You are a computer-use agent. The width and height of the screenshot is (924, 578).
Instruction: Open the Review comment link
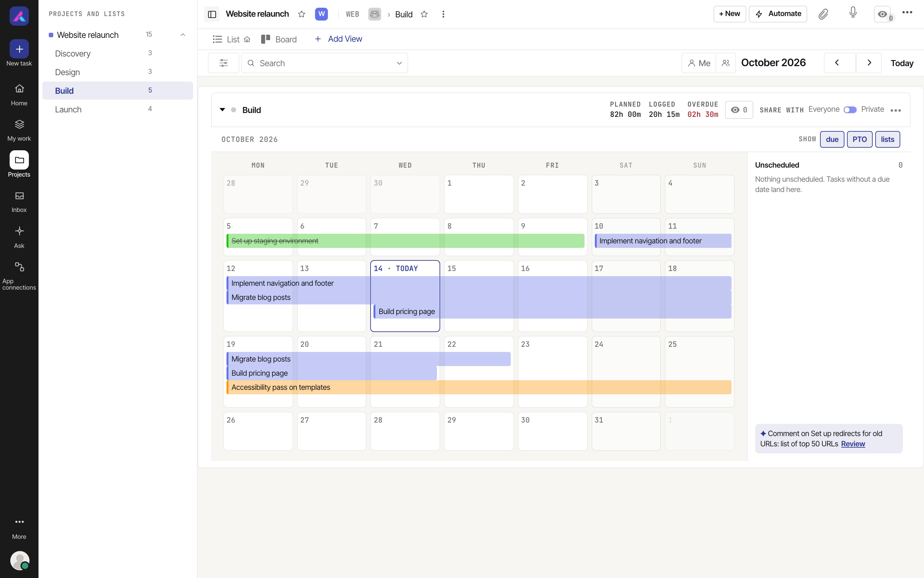(x=853, y=444)
